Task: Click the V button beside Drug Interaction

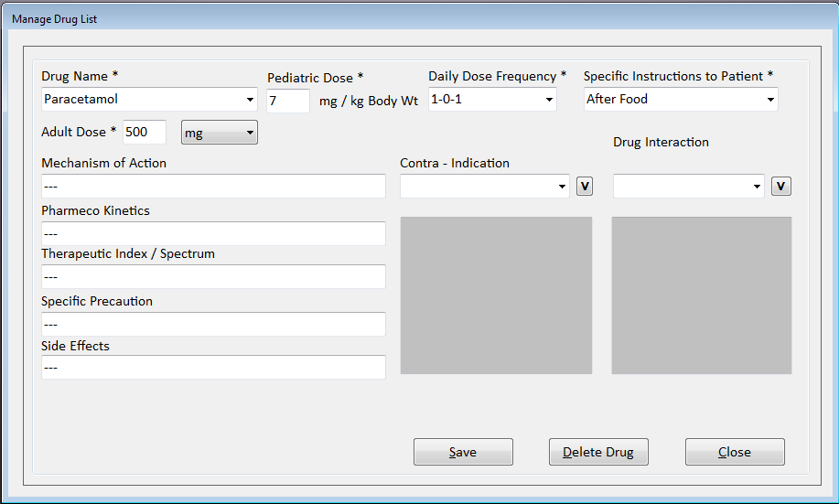Action: tap(780, 187)
